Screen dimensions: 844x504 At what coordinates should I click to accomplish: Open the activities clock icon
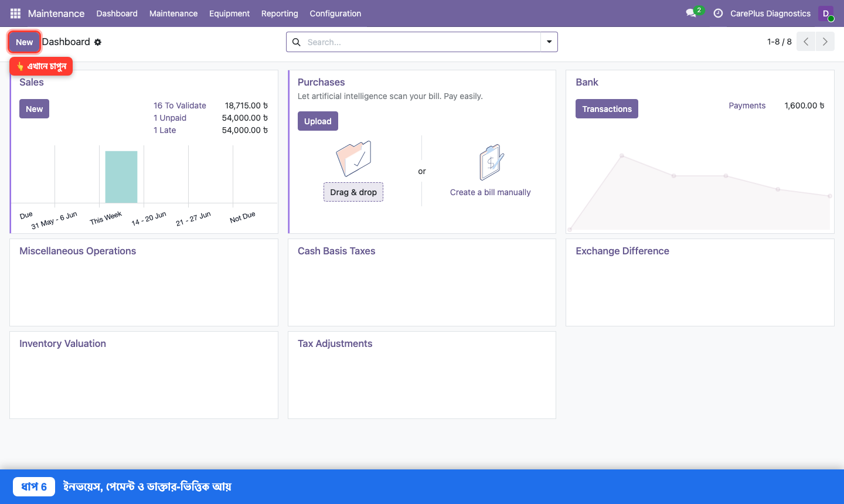718,13
